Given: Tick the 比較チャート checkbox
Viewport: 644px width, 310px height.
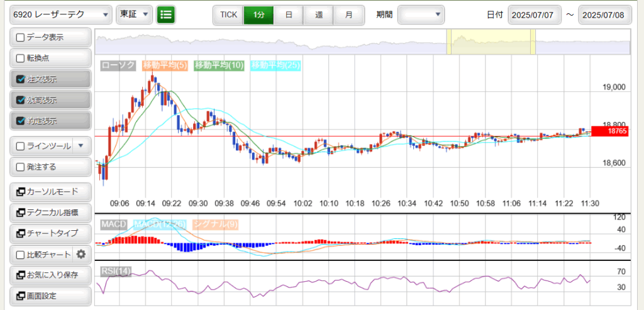Looking at the screenshot, I should [20, 255].
